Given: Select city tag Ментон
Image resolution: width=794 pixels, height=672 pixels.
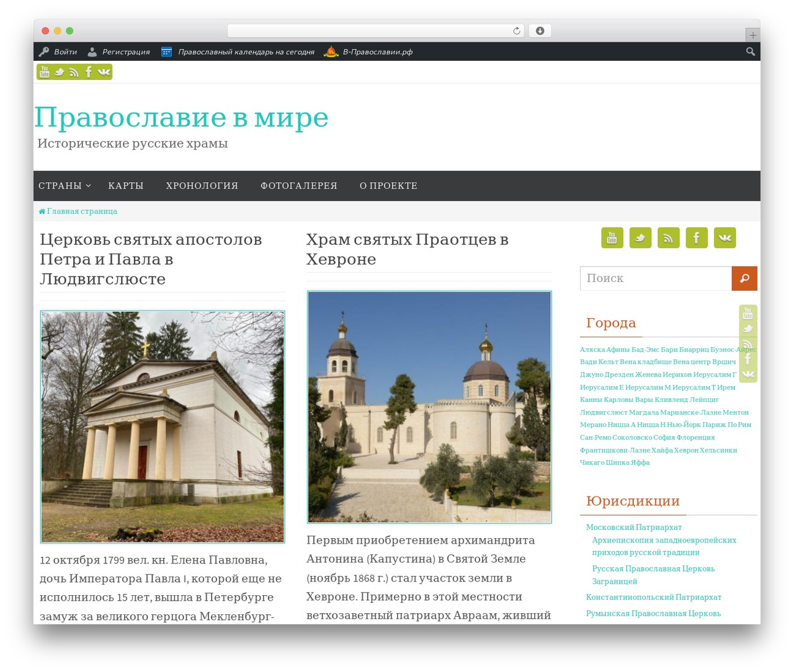Looking at the screenshot, I should coord(736,412).
